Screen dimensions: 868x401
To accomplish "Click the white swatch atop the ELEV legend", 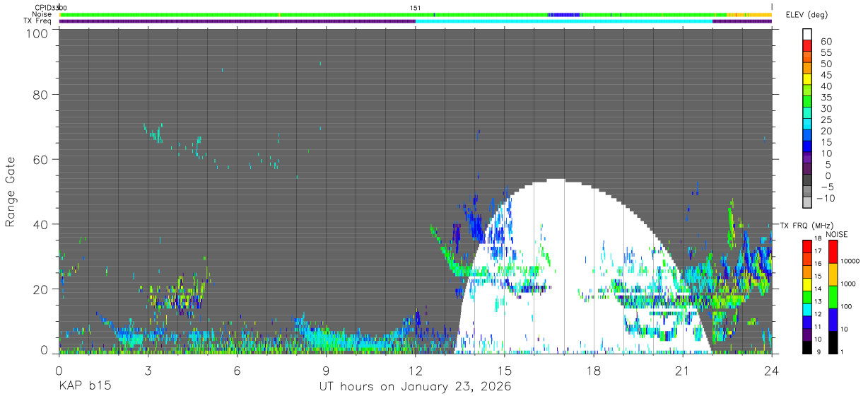I will click(x=807, y=33).
